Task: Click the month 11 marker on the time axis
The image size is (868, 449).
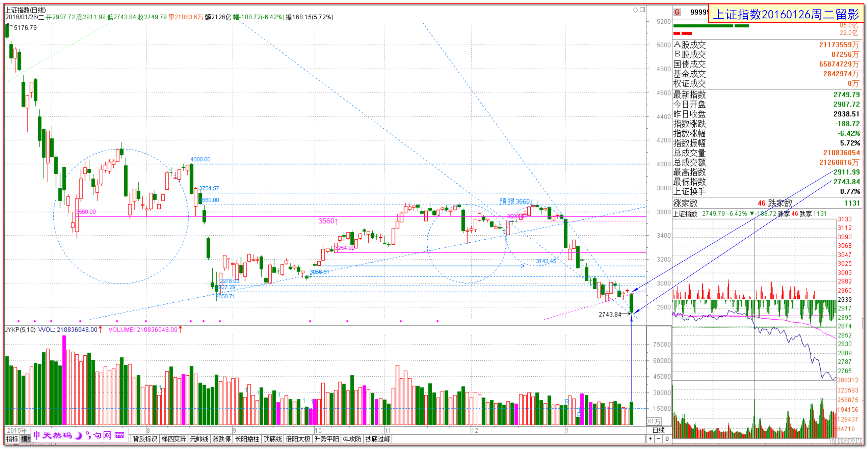Action: [x=388, y=430]
